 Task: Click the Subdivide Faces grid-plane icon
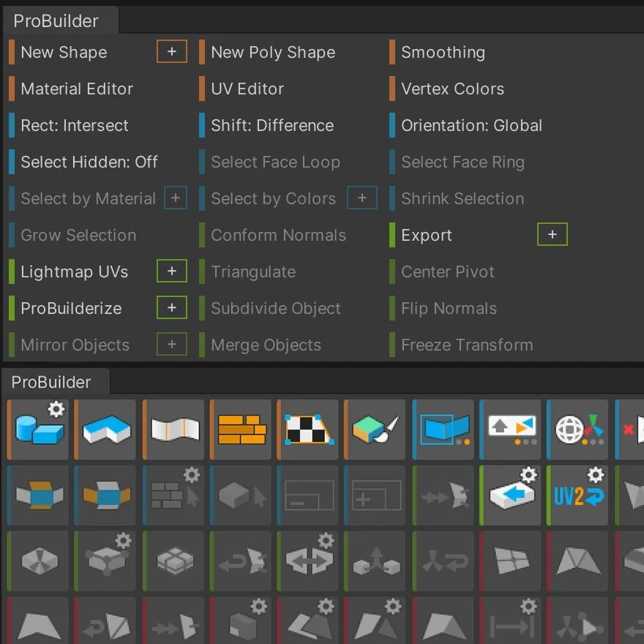pos(510,561)
